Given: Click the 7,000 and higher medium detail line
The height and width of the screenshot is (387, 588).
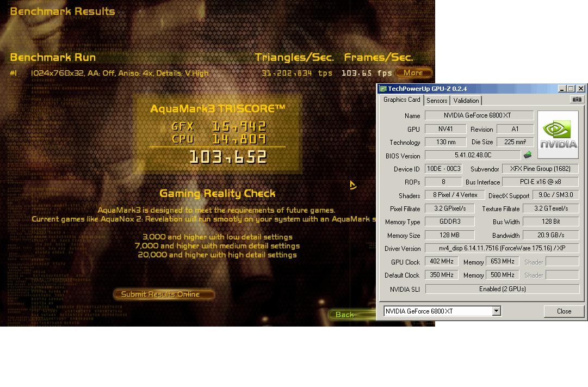Looking at the screenshot, I should (217, 246).
